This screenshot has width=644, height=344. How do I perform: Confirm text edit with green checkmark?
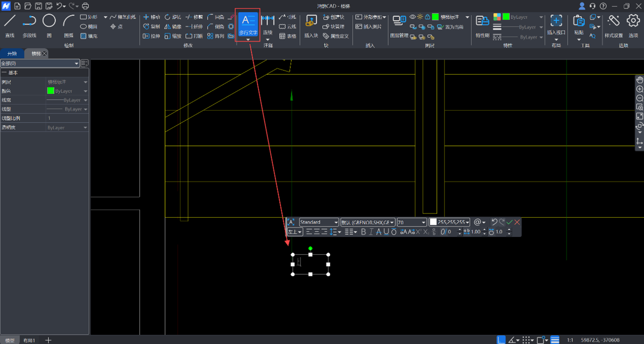pyautogui.click(x=510, y=222)
